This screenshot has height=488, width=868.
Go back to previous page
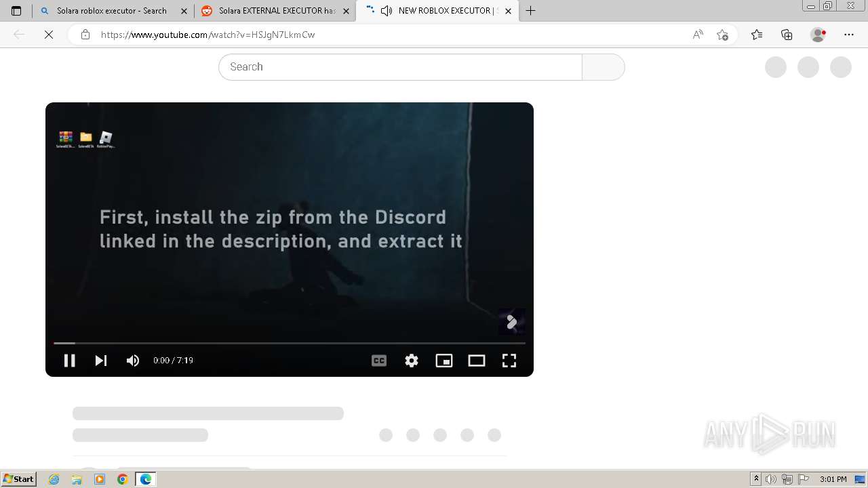19,35
